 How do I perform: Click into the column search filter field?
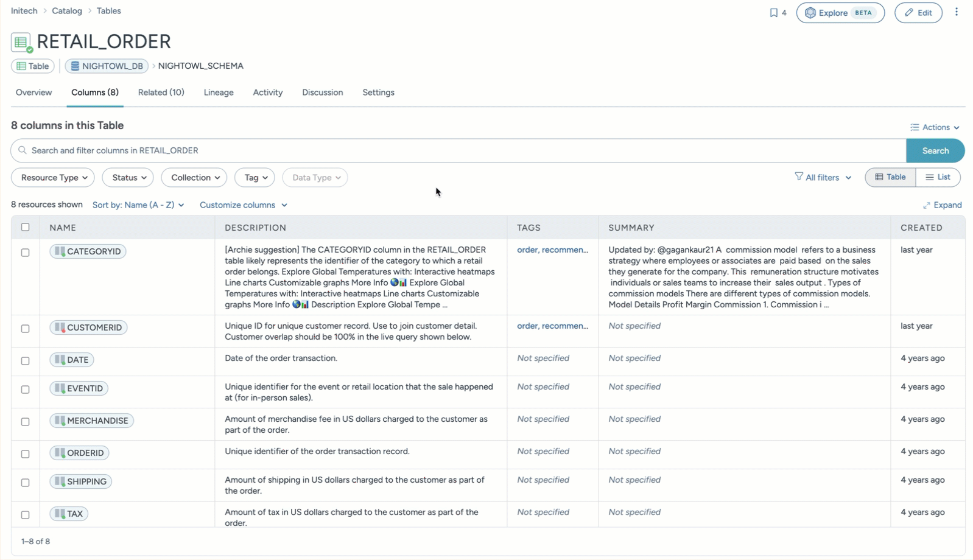point(458,150)
